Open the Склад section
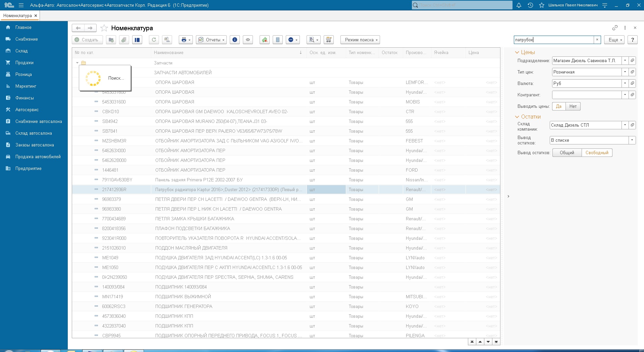 [x=34, y=51]
